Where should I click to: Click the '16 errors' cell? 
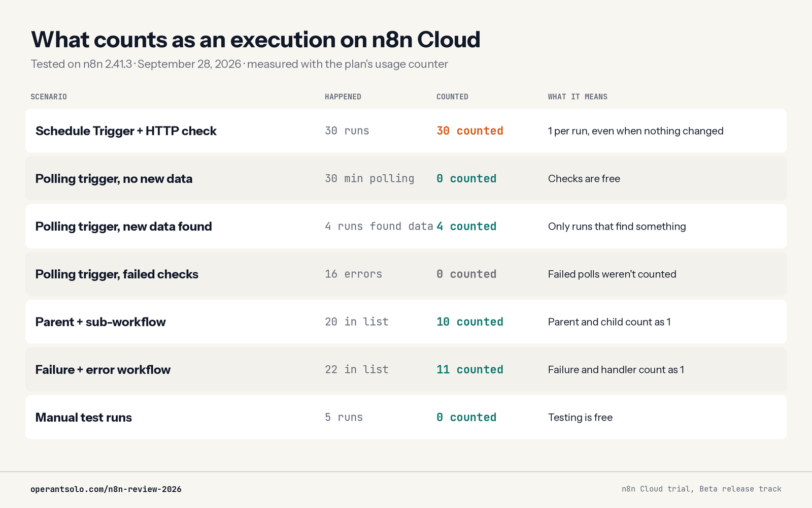click(353, 274)
